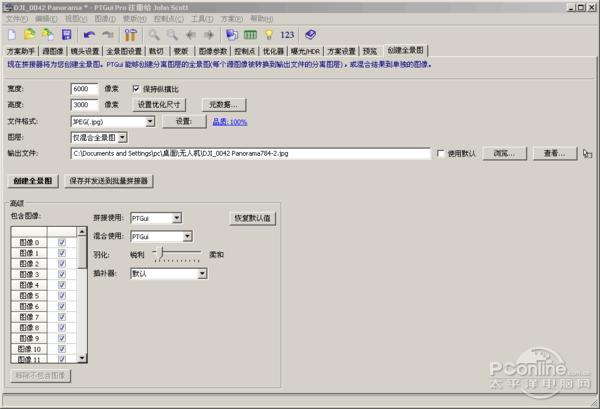
Task: Switch to the 优化器 tab
Action: (273, 51)
